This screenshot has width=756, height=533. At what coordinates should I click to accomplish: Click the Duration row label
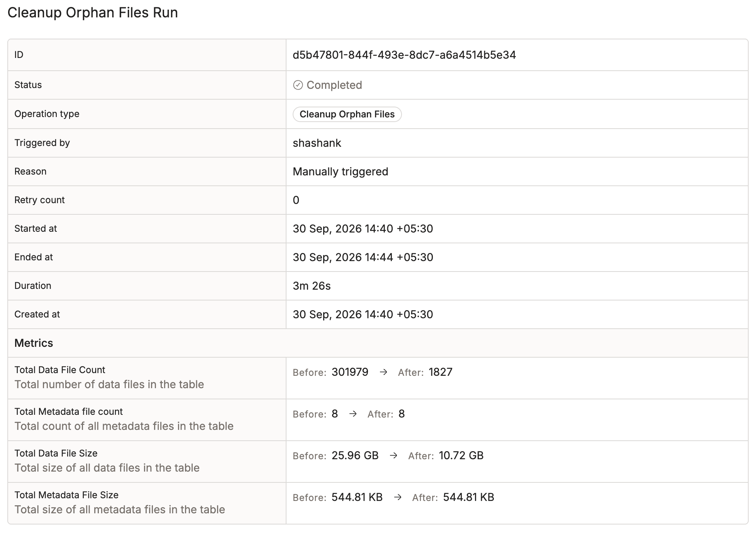click(x=33, y=286)
